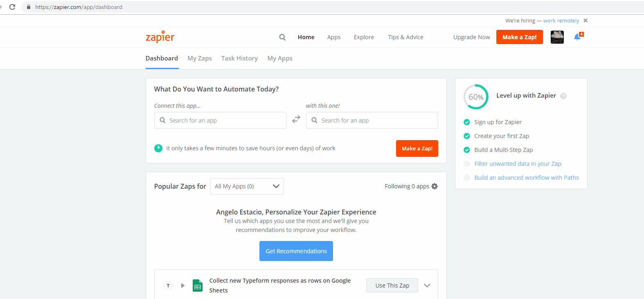644x299 pixels.
Task: Click the Typeform icon in Zap row
Action: coord(168,286)
